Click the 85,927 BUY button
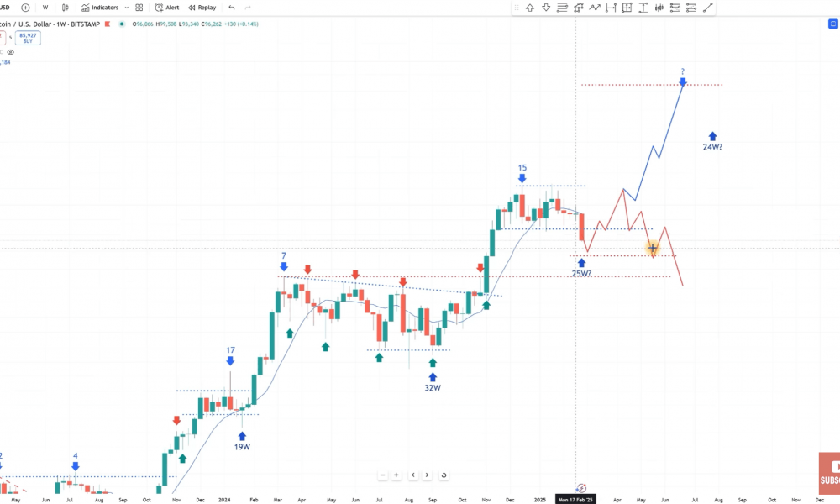 click(28, 38)
